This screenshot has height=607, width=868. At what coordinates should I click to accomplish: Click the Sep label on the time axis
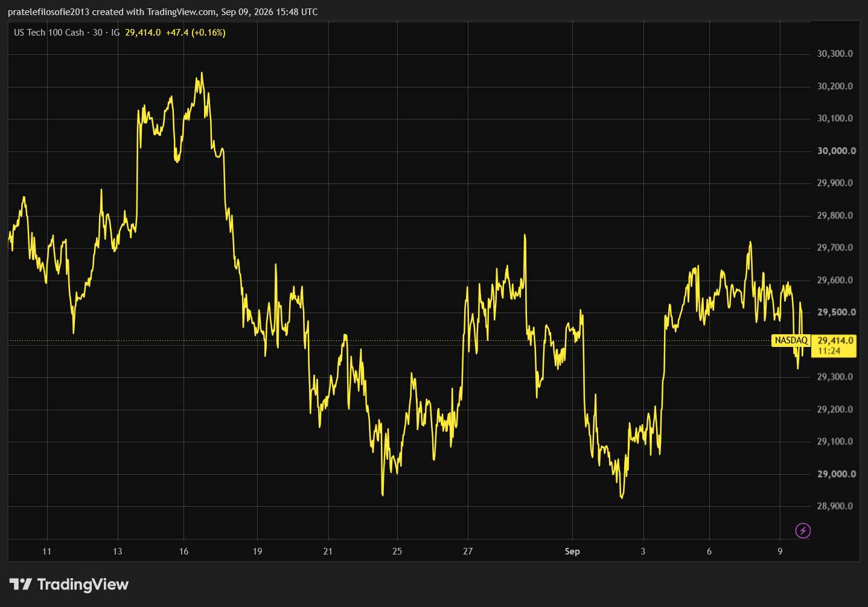pos(572,551)
